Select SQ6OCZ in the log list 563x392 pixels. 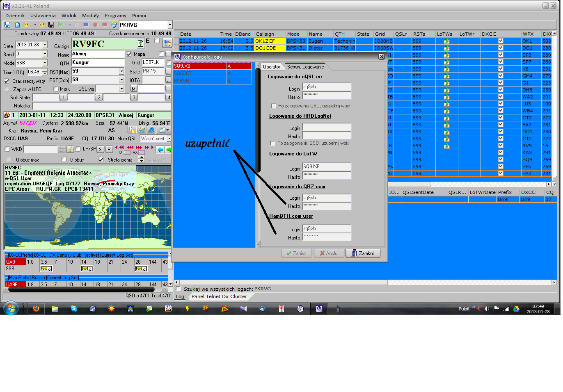pos(213,73)
